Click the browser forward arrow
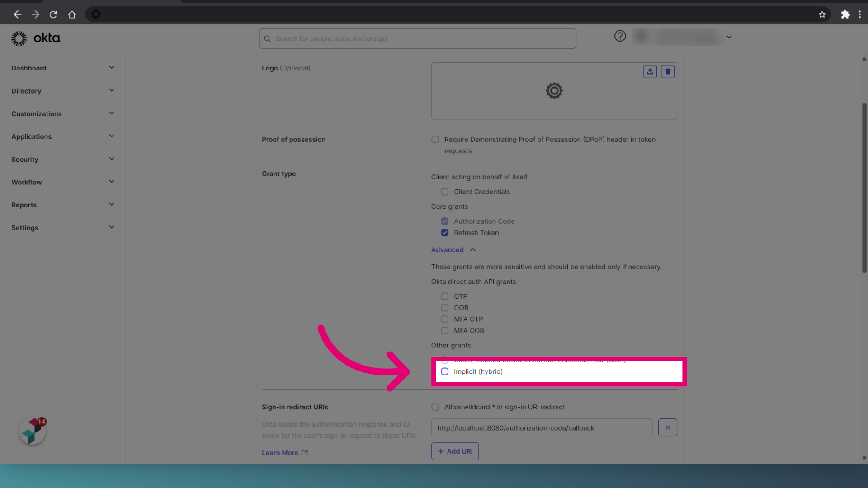Viewport: 868px width, 488px height. coord(35,14)
